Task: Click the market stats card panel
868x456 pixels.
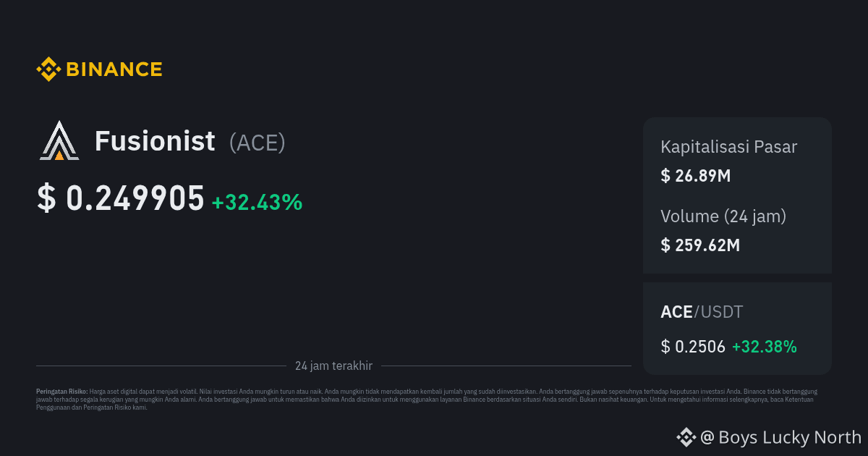Action: 737,195
